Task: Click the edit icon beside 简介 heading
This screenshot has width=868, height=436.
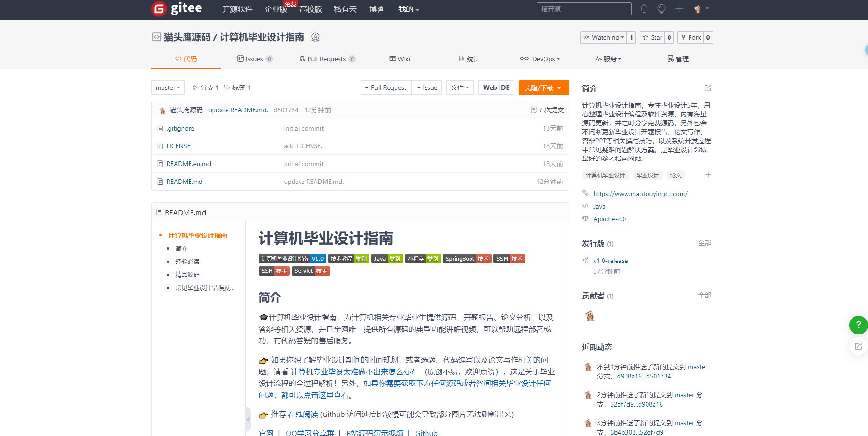Action: (x=708, y=88)
